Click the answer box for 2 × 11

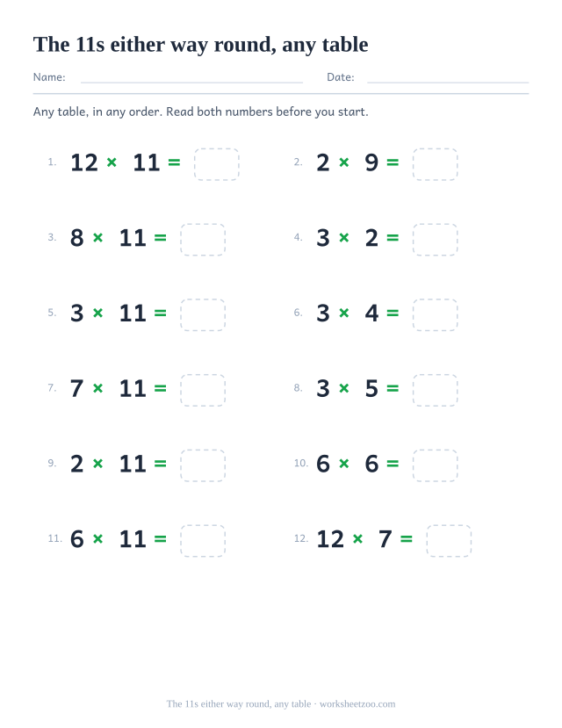(x=203, y=465)
